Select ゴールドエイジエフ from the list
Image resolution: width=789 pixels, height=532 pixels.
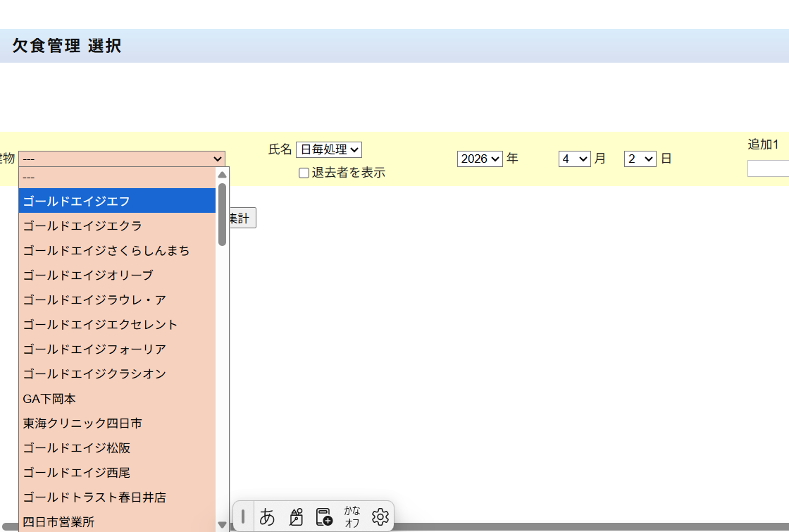(x=117, y=201)
